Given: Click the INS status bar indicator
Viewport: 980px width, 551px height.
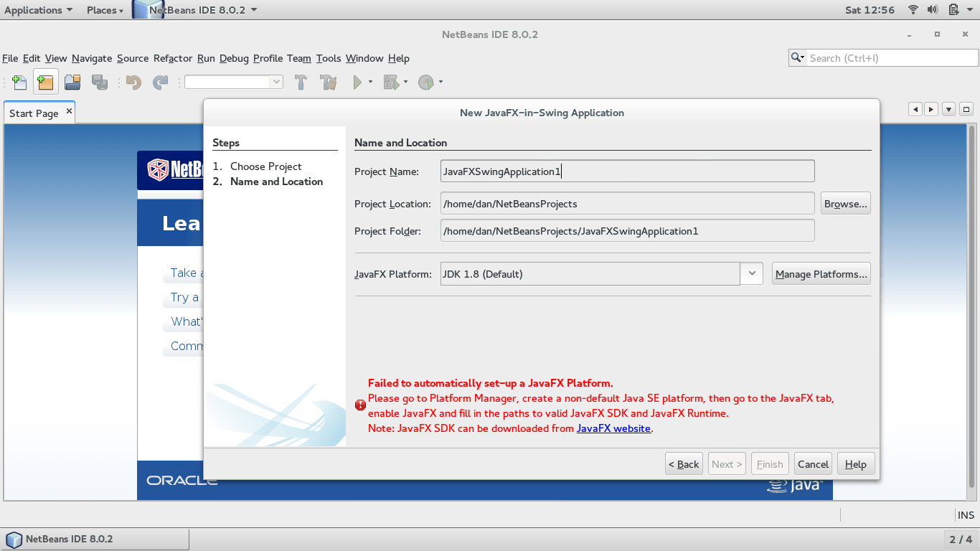Looking at the screenshot, I should (x=966, y=514).
